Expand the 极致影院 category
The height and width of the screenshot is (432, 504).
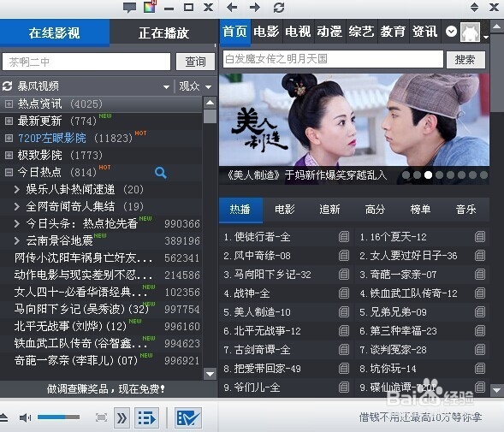click(9, 155)
